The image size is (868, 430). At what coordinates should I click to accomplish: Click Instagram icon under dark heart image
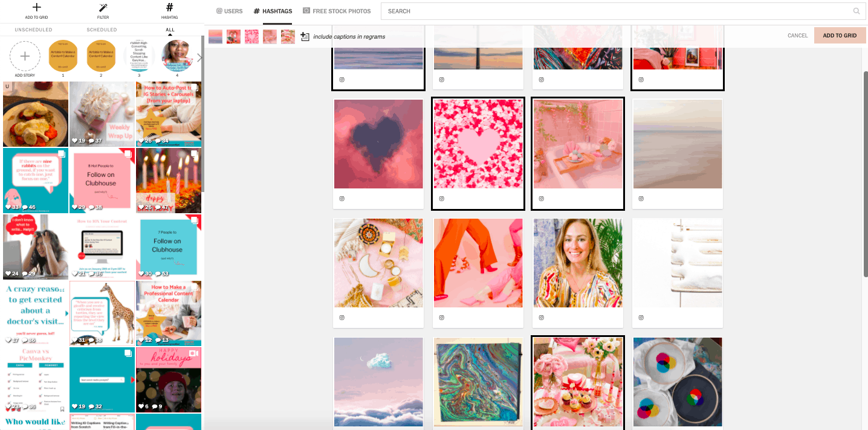(x=342, y=199)
